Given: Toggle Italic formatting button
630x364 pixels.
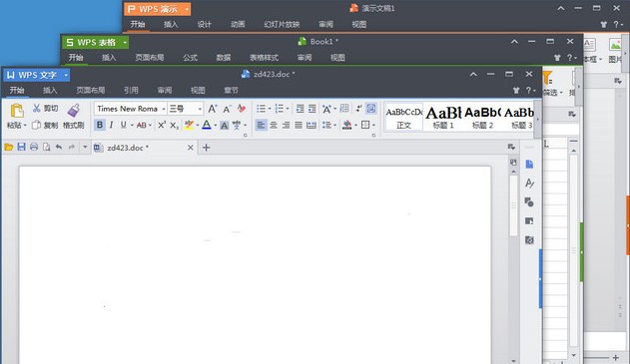Looking at the screenshot, I should (x=111, y=125).
